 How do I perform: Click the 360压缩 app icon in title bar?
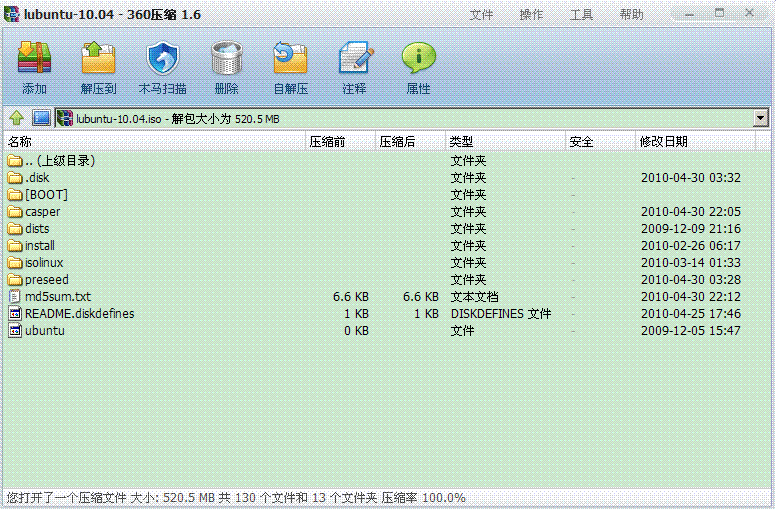[x=11, y=14]
